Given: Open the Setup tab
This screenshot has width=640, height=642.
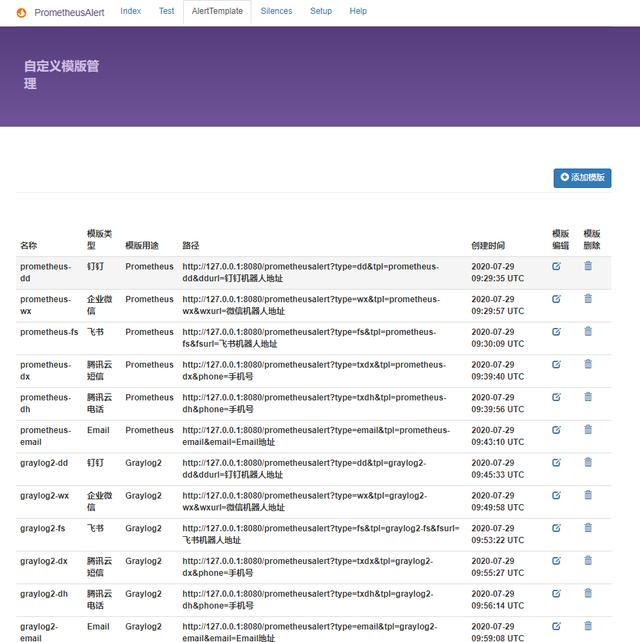Looking at the screenshot, I should pyautogui.click(x=321, y=11).
